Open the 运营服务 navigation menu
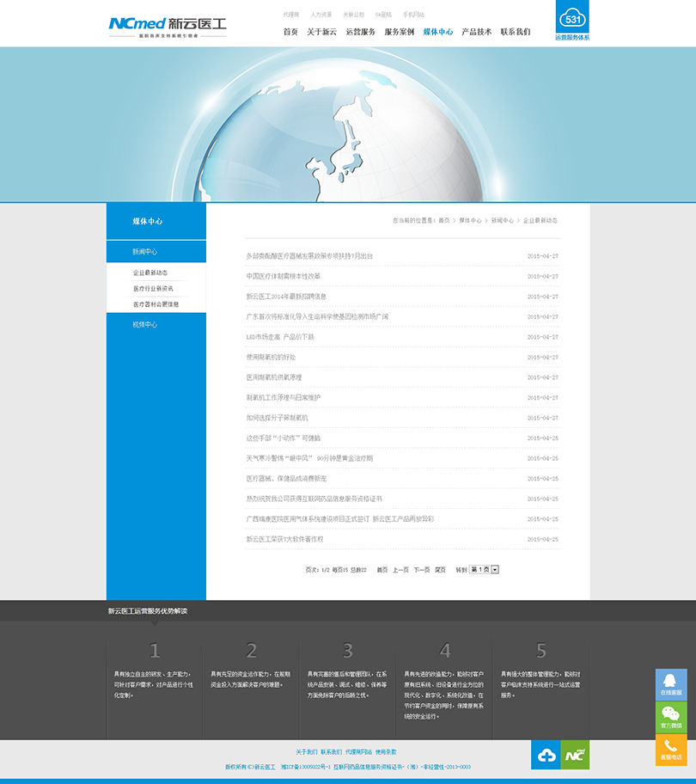The height and width of the screenshot is (784, 696). pyautogui.click(x=360, y=32)
